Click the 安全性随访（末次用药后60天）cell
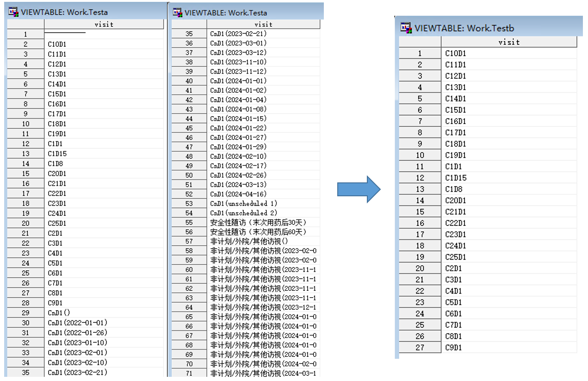The image size is (588, 381). pyautogui.click(x=263, y=232)
